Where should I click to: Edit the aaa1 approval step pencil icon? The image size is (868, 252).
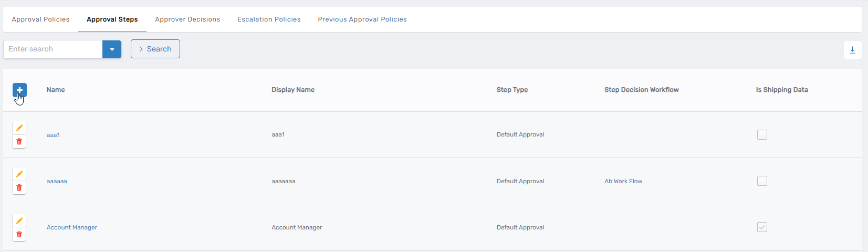pyautogui.click(x=19, y=128)
